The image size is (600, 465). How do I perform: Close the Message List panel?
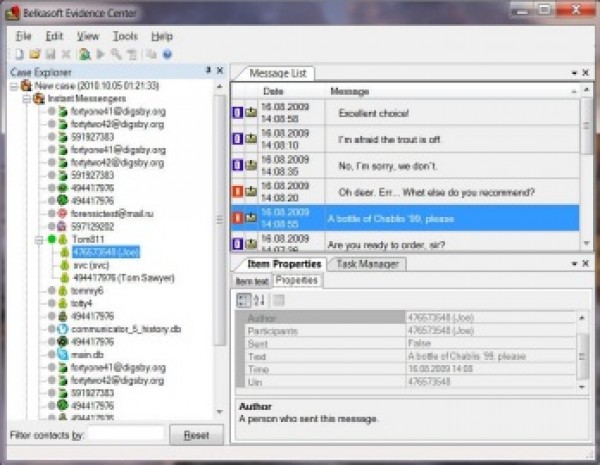click(x=585, y=72)
